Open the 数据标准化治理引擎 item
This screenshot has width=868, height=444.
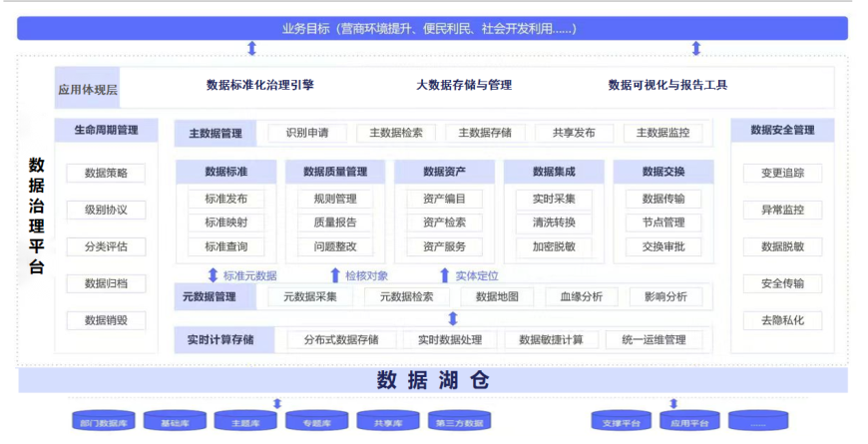pyautogui.click(x=259, y=85)
